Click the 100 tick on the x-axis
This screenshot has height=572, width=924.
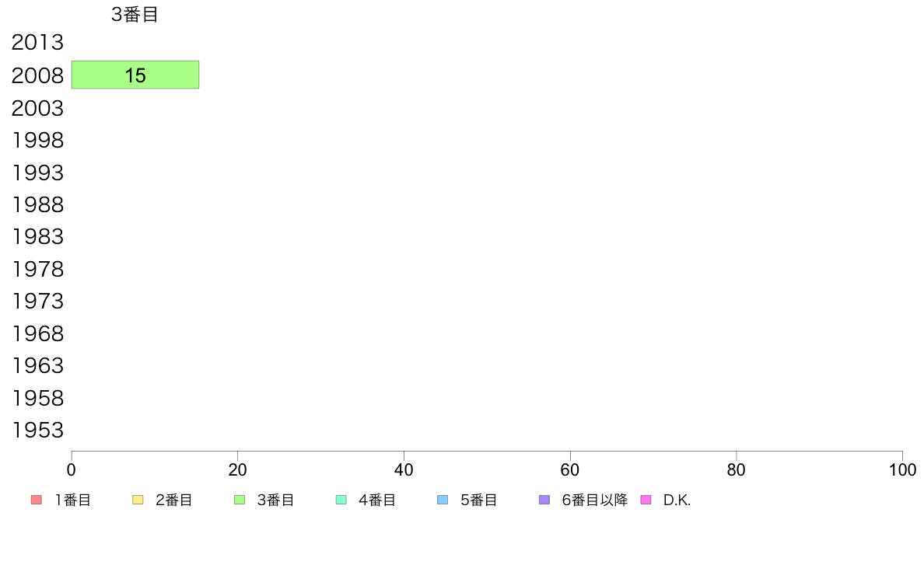902,470
